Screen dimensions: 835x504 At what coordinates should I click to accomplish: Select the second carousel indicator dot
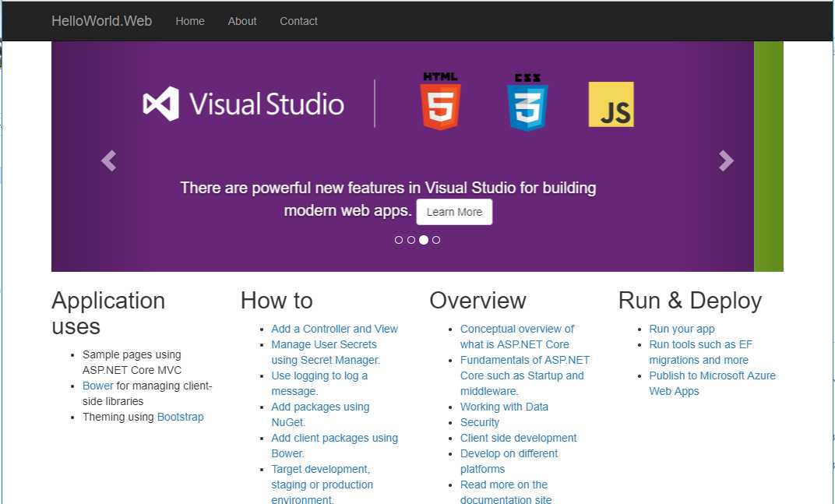pyautogui.click(x=411, y=240)
